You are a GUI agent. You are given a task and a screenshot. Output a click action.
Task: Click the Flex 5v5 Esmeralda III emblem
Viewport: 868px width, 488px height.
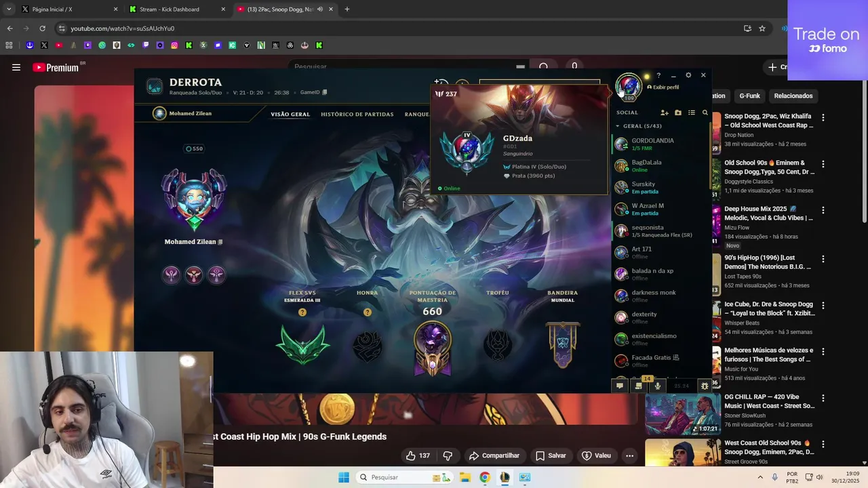click(302, 344)
